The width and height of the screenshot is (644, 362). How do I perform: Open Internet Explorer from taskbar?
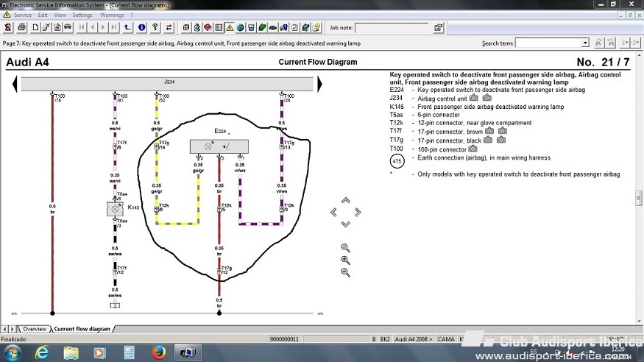42,352
